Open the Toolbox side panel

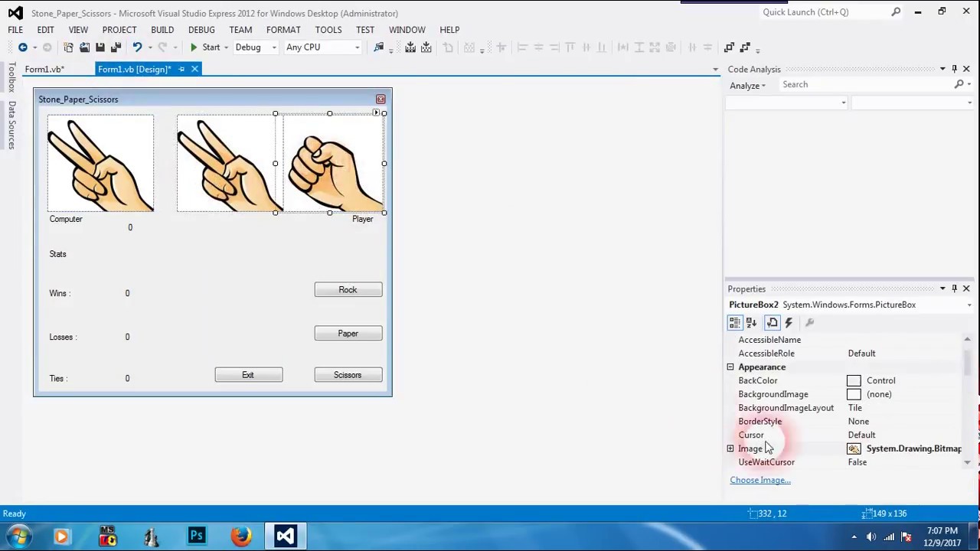(x=11, y=78)
